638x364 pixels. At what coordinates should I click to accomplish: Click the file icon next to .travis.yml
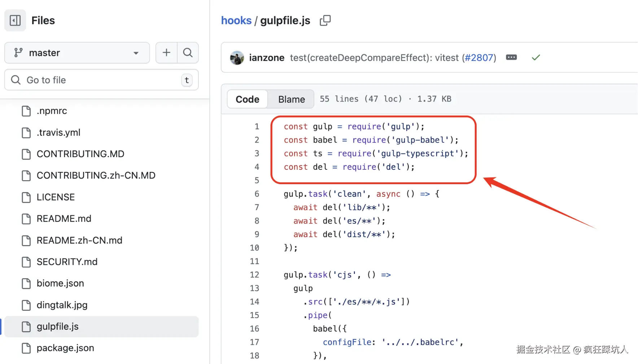tap(26, 133)
